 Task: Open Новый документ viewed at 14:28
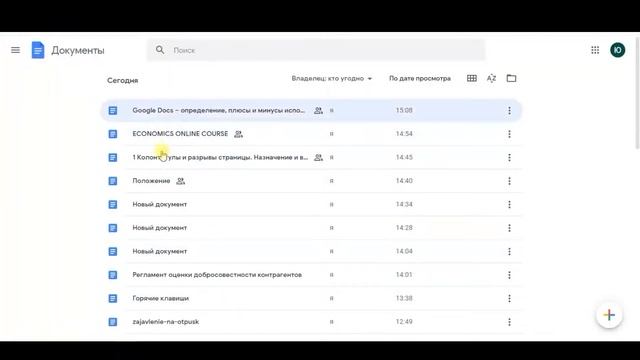[160, 228]
